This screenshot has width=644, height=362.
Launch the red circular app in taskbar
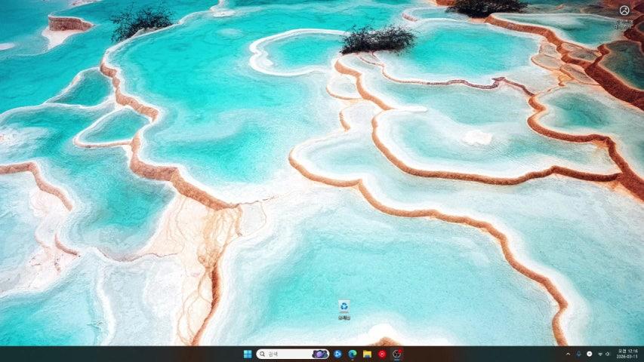click(382, 354)
